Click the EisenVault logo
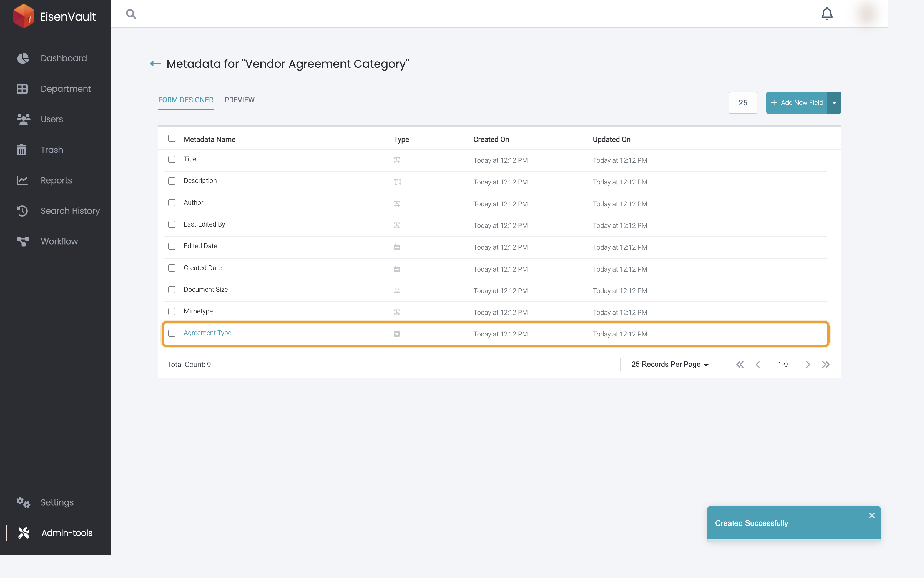Viewport: 924px width, 578px height. [55, 16]
